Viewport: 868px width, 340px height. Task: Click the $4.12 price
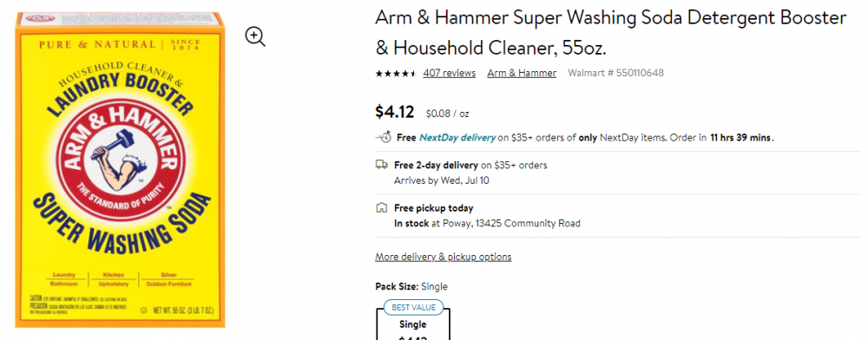coord(395,112)
